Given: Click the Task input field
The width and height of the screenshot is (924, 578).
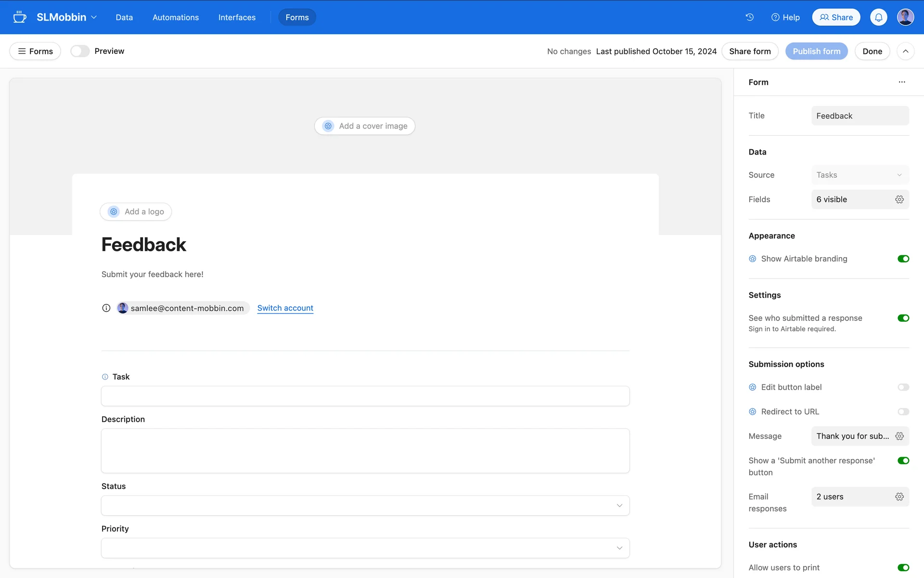Looking at the screenshot, I should pos(365,396).
